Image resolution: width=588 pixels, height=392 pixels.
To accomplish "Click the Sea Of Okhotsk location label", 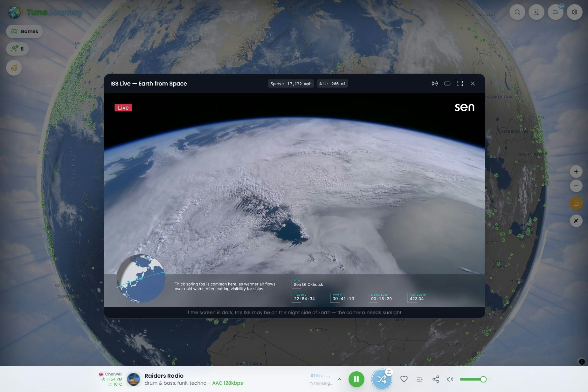I will (308, 285).
